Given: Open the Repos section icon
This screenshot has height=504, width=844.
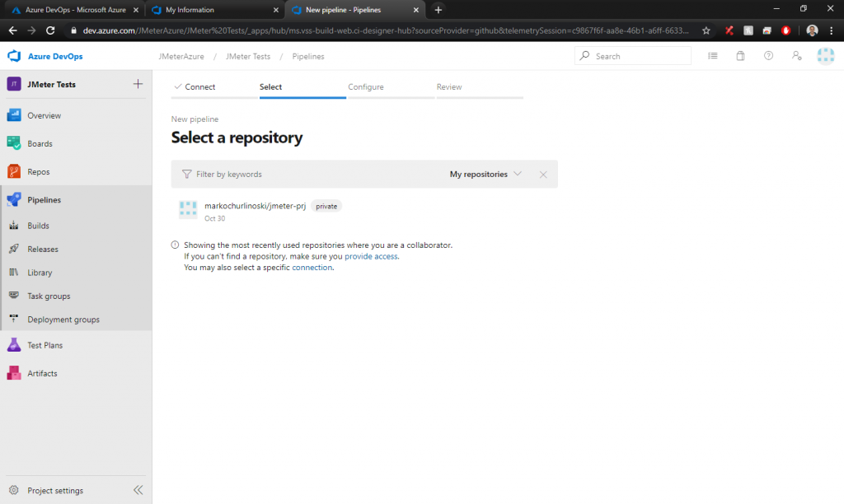Looking at the screenshot, I should pyautogui.click(x=14, y=171).
